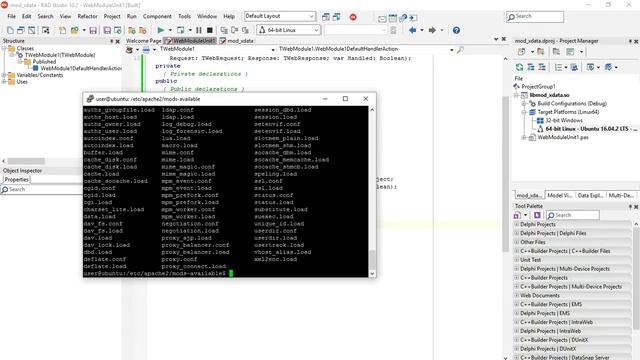640x360 pixels.
Task: Click the Save All toolbar icon
Action: tap(107, 30)
